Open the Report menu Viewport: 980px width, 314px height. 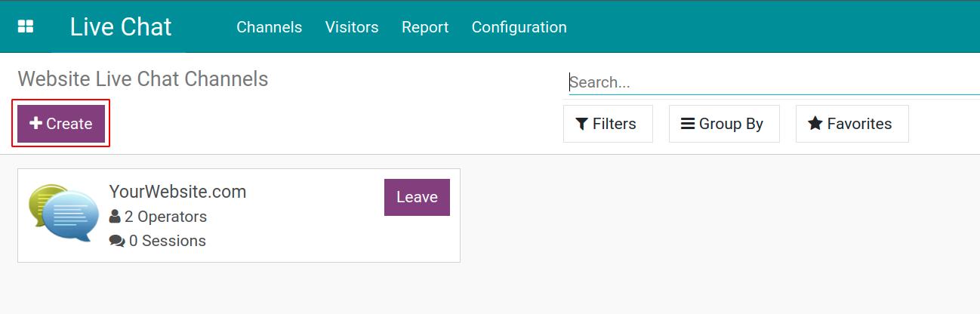tap(425, 27)
